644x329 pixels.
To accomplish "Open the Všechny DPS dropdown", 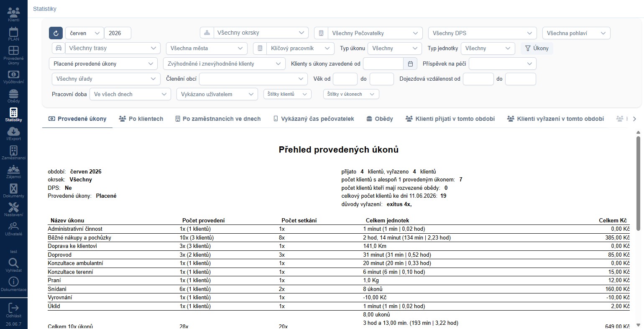I will (482, 33).
